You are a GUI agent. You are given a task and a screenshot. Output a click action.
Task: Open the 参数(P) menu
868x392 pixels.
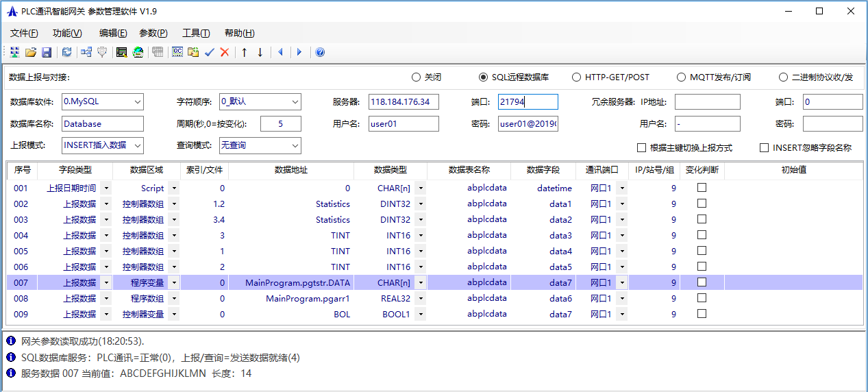click(x=153, y=33)
